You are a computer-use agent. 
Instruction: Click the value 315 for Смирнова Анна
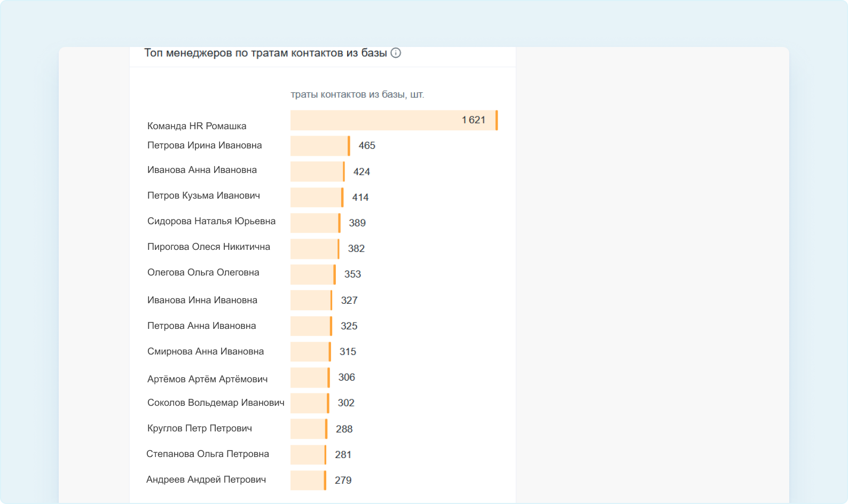click(x=348, y=351)
